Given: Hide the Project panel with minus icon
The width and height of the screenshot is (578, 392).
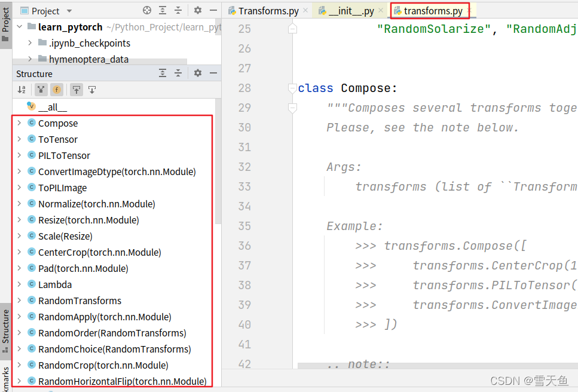Looking at the screenshot, I should (213, 10).
